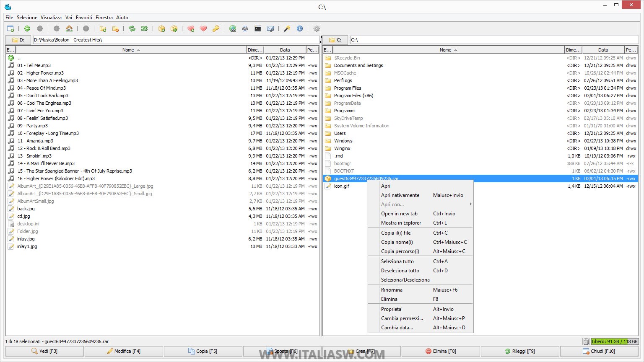Choose Copia percorso(i) entry
Viewport: 644px width, 362px height.
pyautogui.click(x=420, y=251)
